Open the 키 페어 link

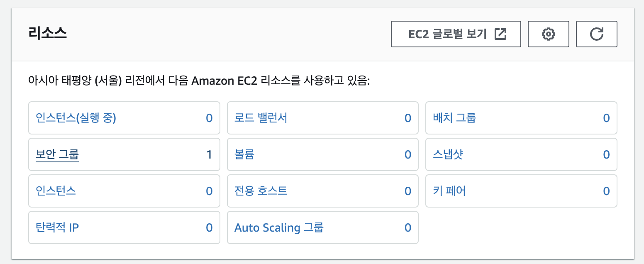pos(449,191)
